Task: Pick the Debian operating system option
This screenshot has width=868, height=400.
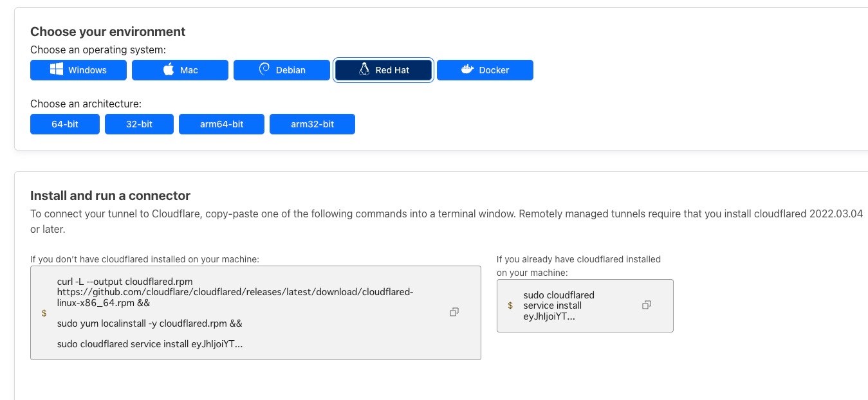Action: [x=282, y=70]
